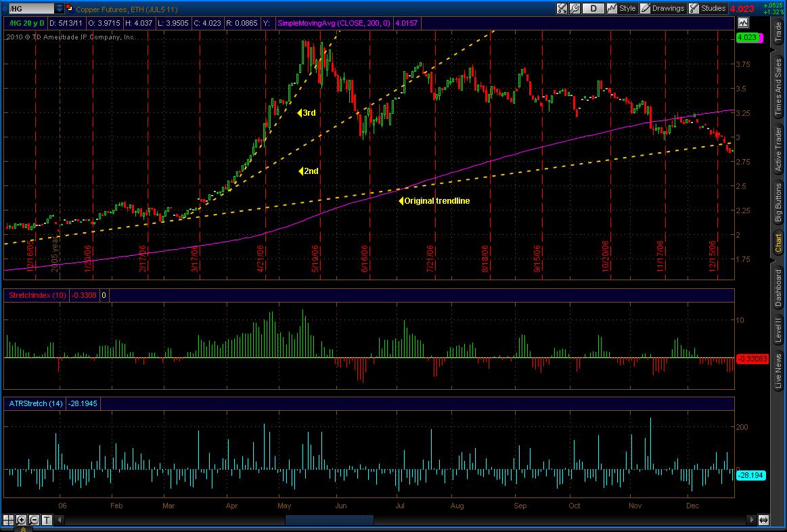787x532 pixels.
Task: Click the StretchIndex (10) study label
Action: [37, 296]
